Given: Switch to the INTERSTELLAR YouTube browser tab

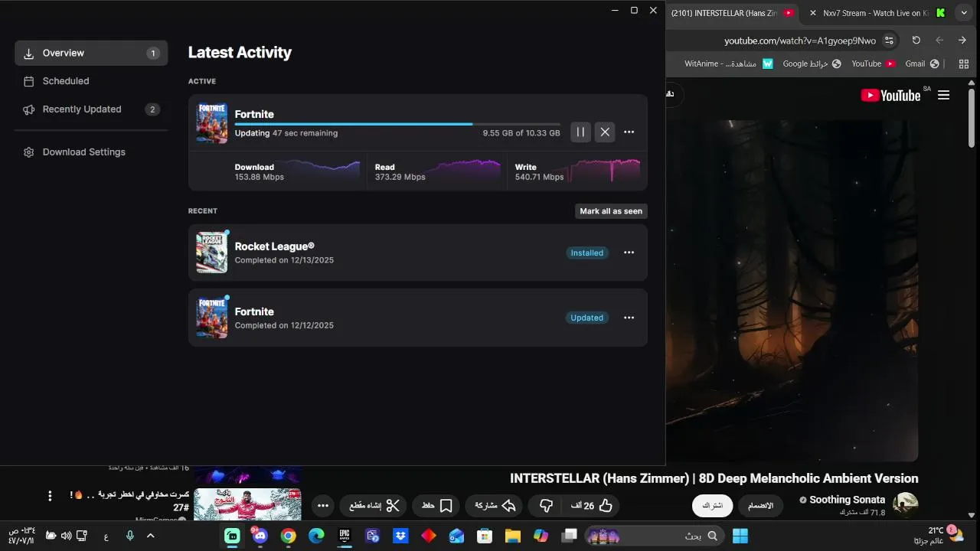Looking at the screenshot, I should click(x=733, y=13).
